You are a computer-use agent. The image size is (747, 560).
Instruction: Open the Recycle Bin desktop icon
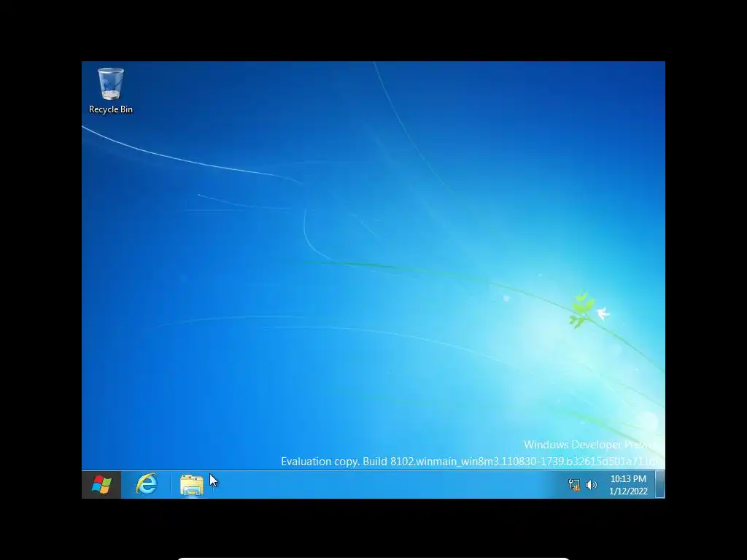(x=111, y=90)
